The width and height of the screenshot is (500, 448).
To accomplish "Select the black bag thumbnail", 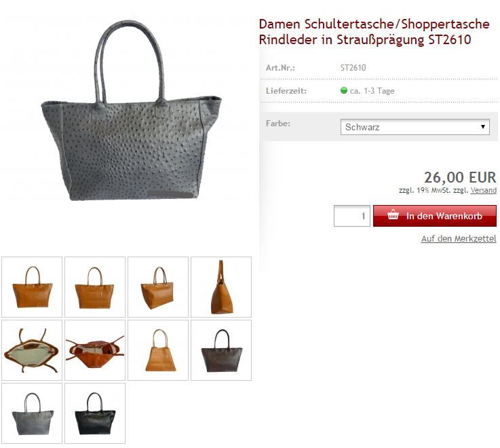I will point(95,413).
